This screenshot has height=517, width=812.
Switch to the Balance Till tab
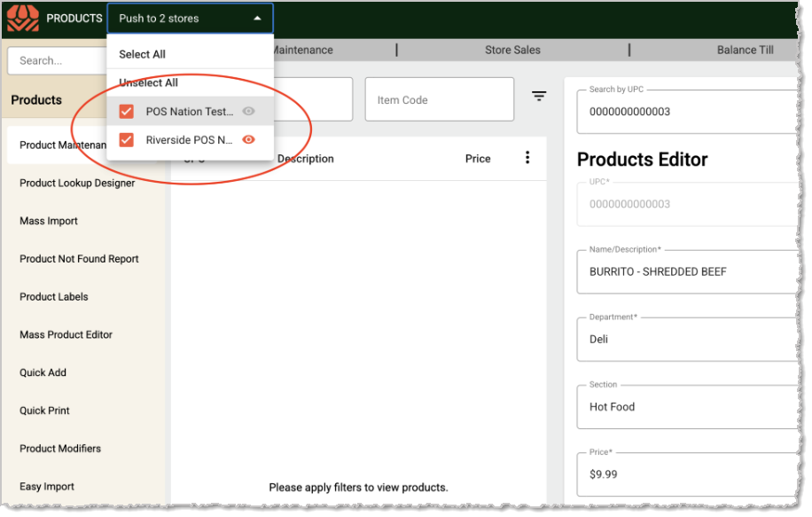[x=745, y=51]
